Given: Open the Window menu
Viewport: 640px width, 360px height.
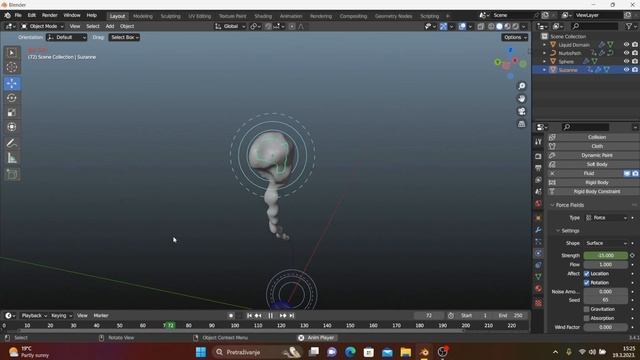Looking at the screenshot, I should 72,15.
